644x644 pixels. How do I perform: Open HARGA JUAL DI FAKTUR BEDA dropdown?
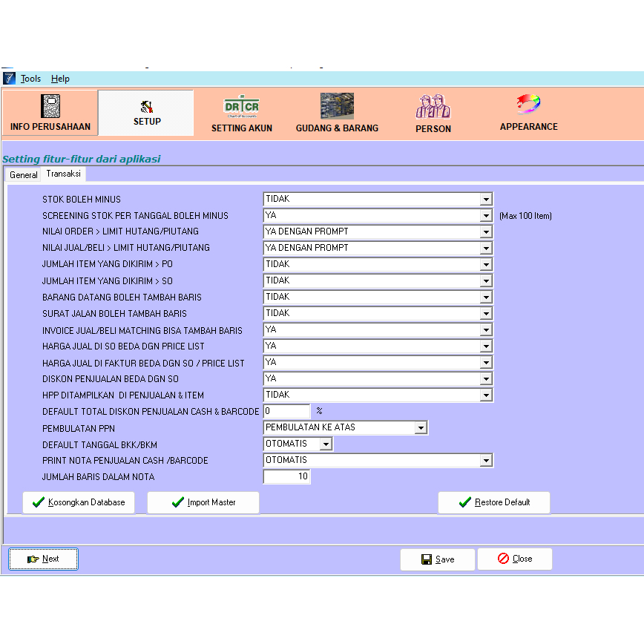[x=486, y=363]
